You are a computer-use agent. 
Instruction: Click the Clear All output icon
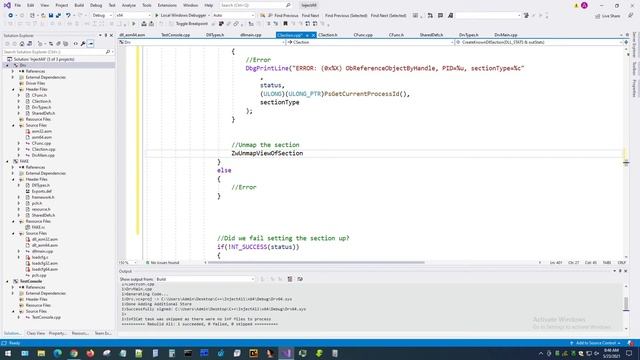click(x=290, y=279)
